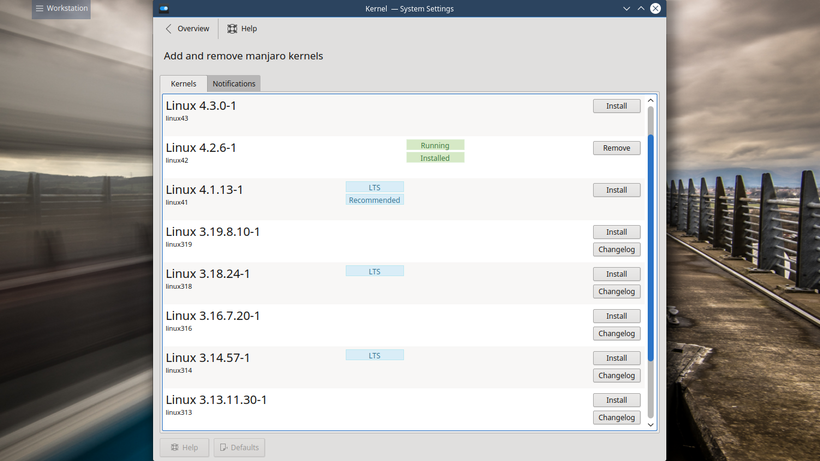Install Linux 3.18.24-1 kernel
The height and width of the screenshot is (461, 820).
617,274
